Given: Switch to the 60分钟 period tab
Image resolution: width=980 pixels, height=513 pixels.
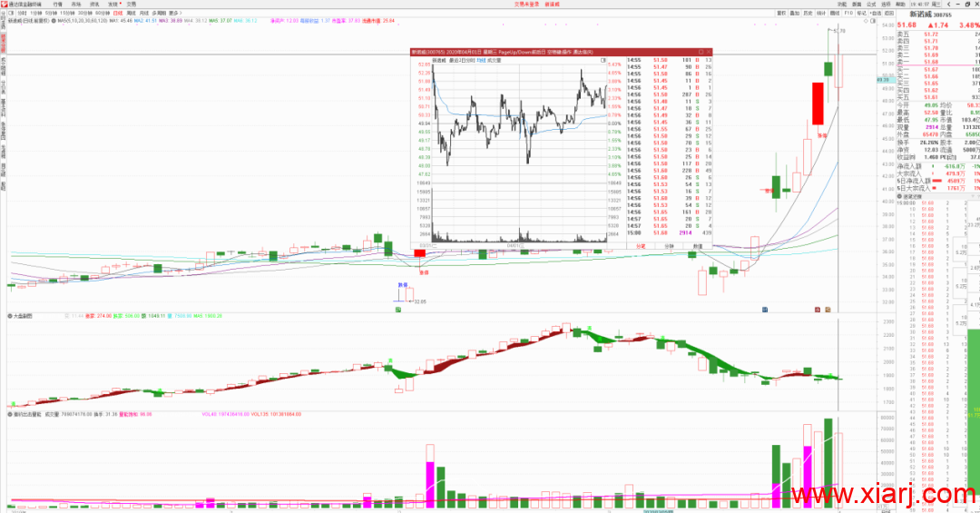Looking at the screenshot, I should point(103,13).
